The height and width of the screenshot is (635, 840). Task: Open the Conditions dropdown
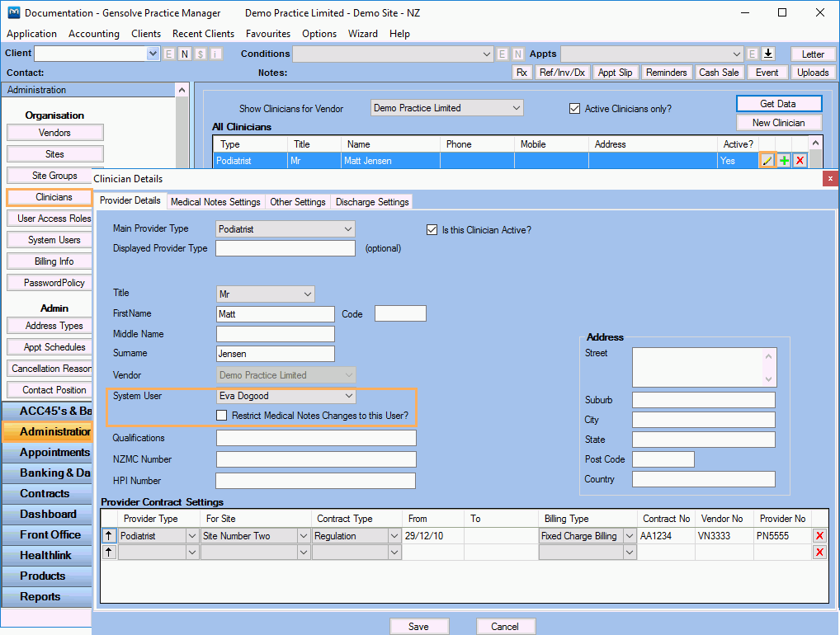pyautogui.click(x=487, y=54)
